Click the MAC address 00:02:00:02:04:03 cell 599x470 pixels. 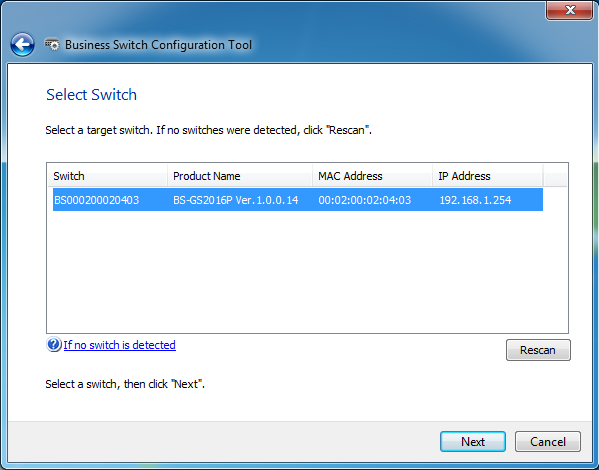pos(365,200)
